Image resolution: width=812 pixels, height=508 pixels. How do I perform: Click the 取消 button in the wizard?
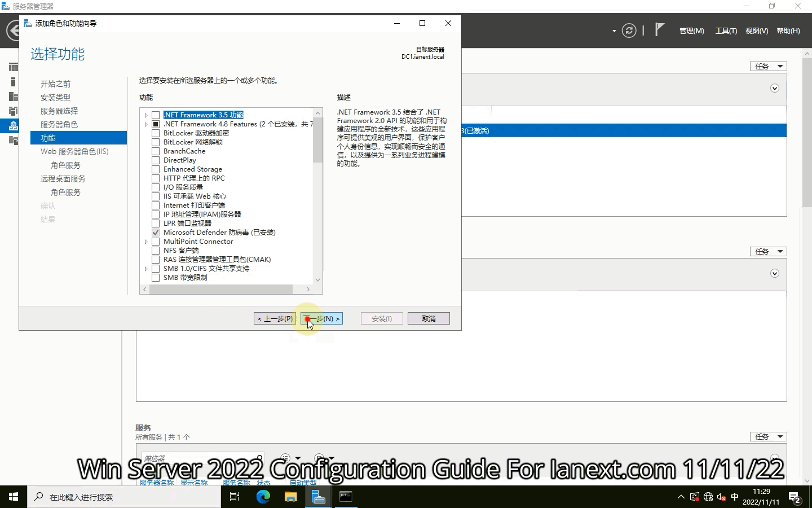click(429, 318)
